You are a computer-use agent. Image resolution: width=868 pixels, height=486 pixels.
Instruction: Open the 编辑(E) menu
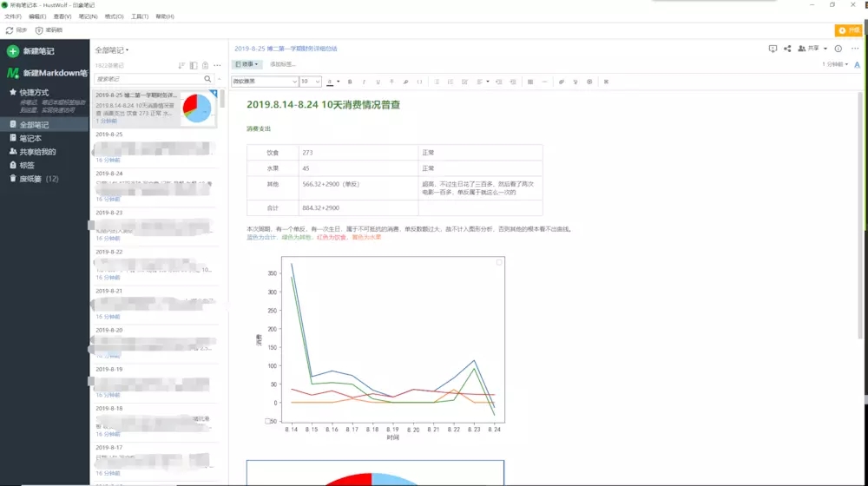click(x=37, y=16)
